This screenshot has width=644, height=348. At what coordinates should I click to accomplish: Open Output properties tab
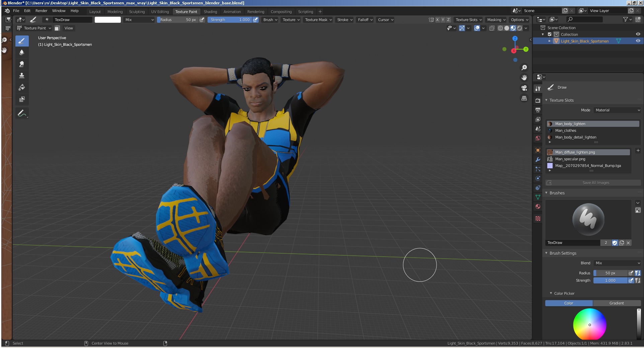[x=538, y=110]
